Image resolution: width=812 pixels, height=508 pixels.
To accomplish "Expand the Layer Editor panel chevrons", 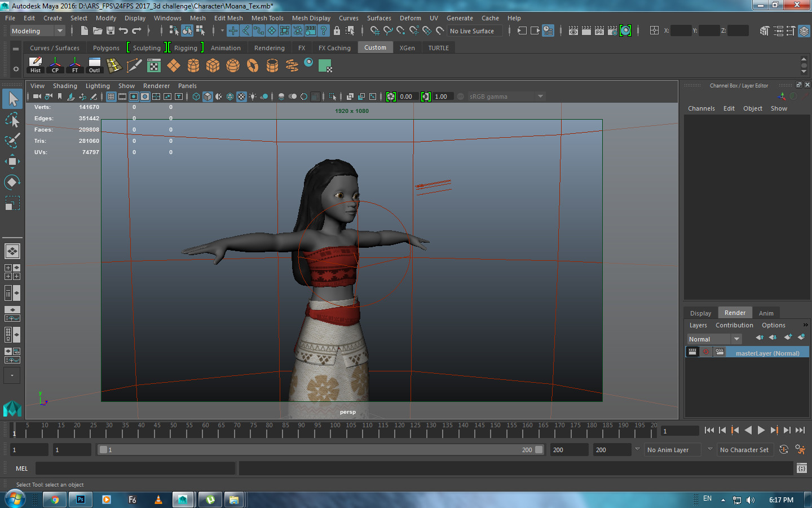I will tap(805, 325).
